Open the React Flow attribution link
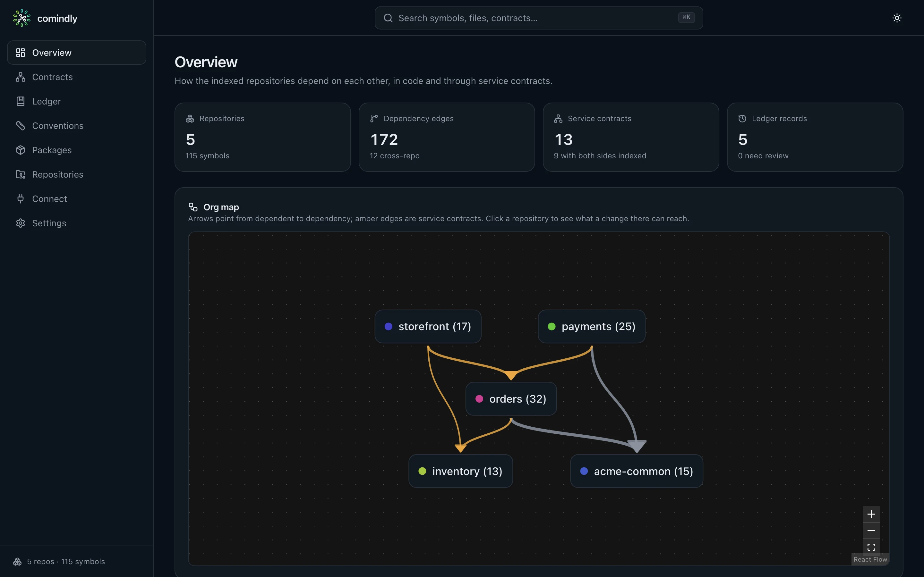924x577 pixels. click(x=870, y=559)
